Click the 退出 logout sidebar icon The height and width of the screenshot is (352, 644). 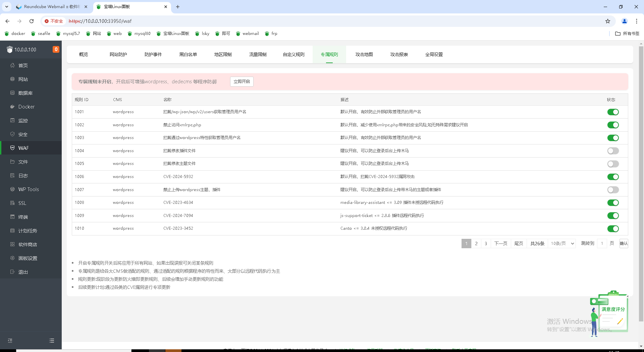tap(12, 272)
